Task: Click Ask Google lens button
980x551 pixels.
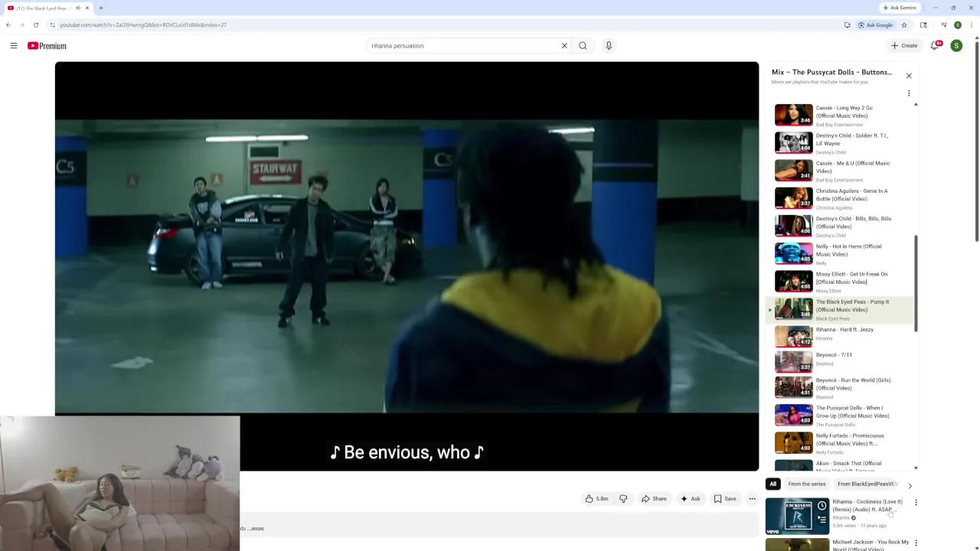Action: [875, 25]
